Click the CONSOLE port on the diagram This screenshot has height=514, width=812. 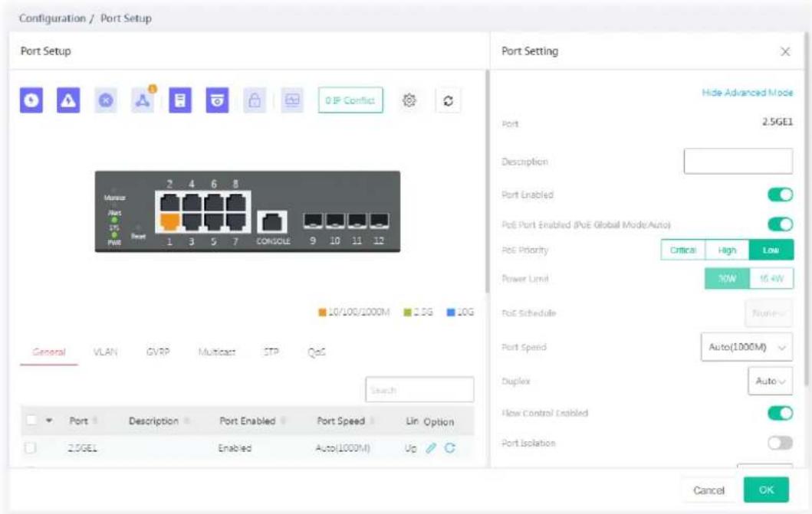[x=272, y=222]
